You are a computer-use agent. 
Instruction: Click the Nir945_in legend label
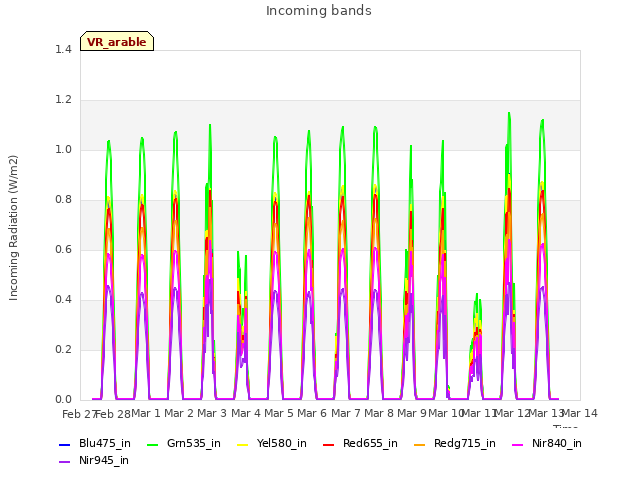[104, 460]
